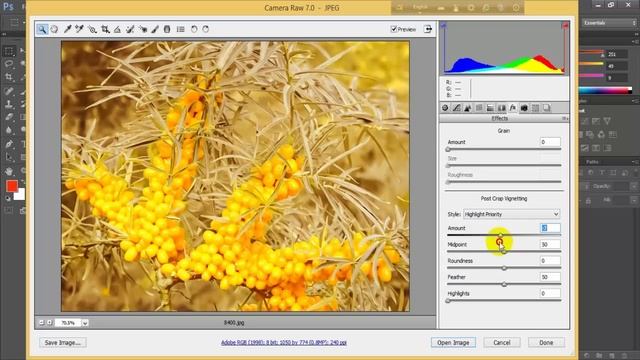Open the Snapshots tab

click(x=547, y=108)
